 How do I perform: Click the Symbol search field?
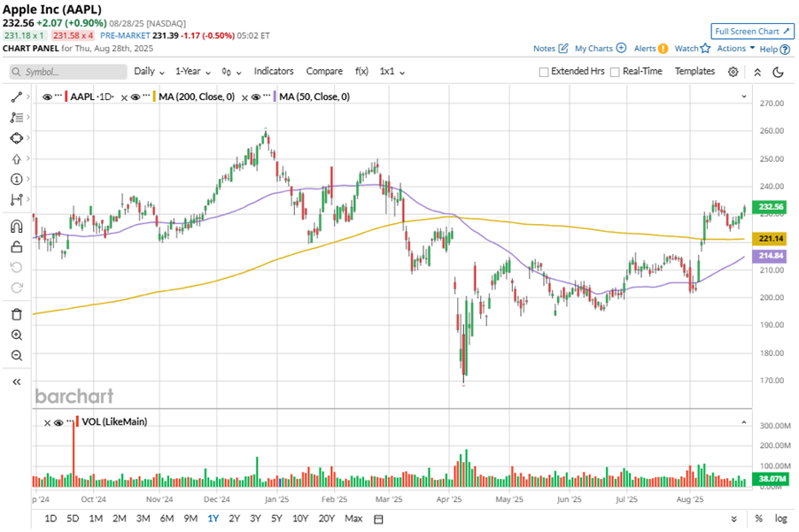[68, 72]
